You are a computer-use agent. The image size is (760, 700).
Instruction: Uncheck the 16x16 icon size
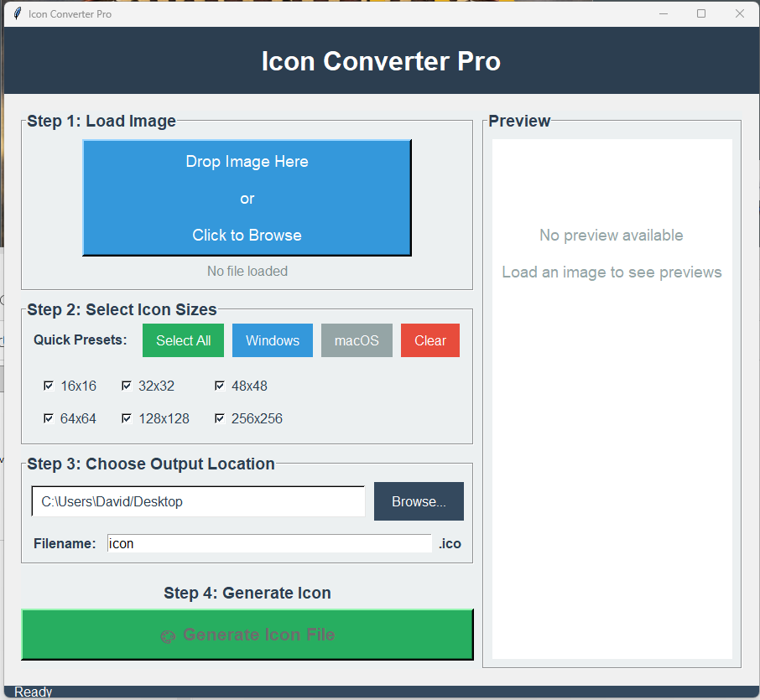pyautogui.click(x=49, y=386)
